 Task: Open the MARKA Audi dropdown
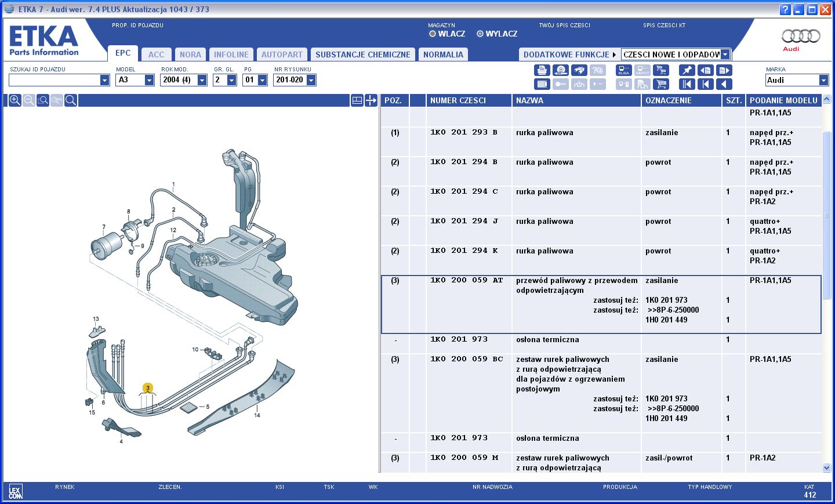click(823, 80)
